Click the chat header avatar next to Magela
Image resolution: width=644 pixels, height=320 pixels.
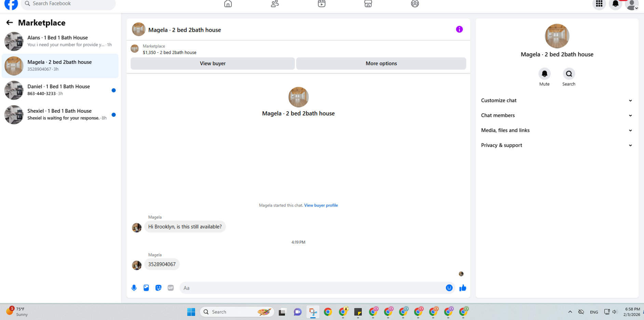click(139, 29)
